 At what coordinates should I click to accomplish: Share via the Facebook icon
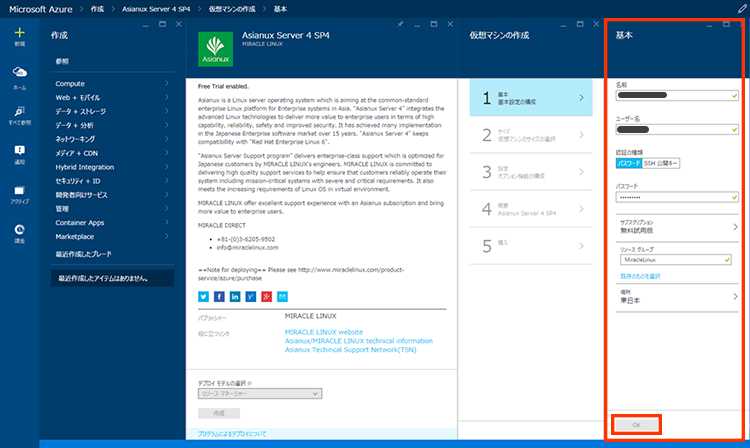[218, 297]
